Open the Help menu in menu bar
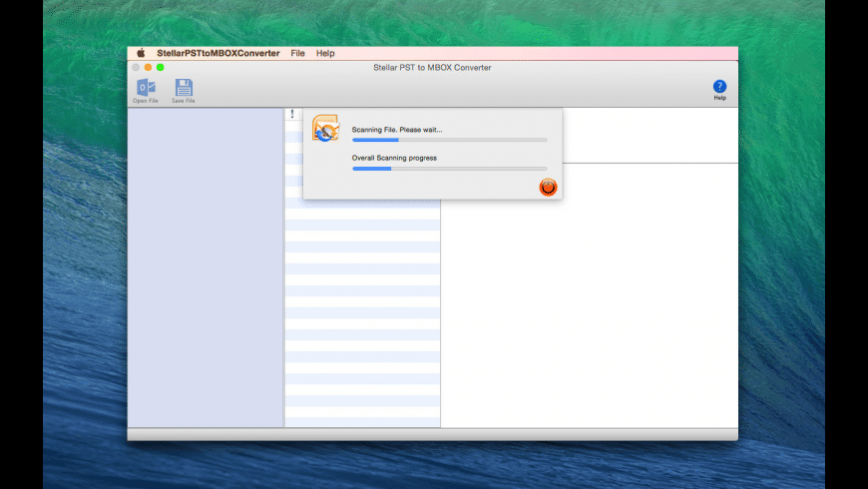868x489 pixels. click(x=325, y=53)
